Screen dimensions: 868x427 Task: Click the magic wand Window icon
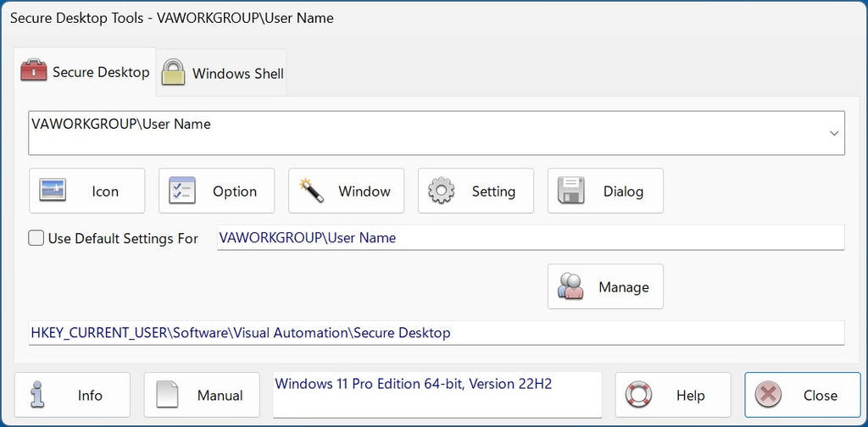coord(312,191)
